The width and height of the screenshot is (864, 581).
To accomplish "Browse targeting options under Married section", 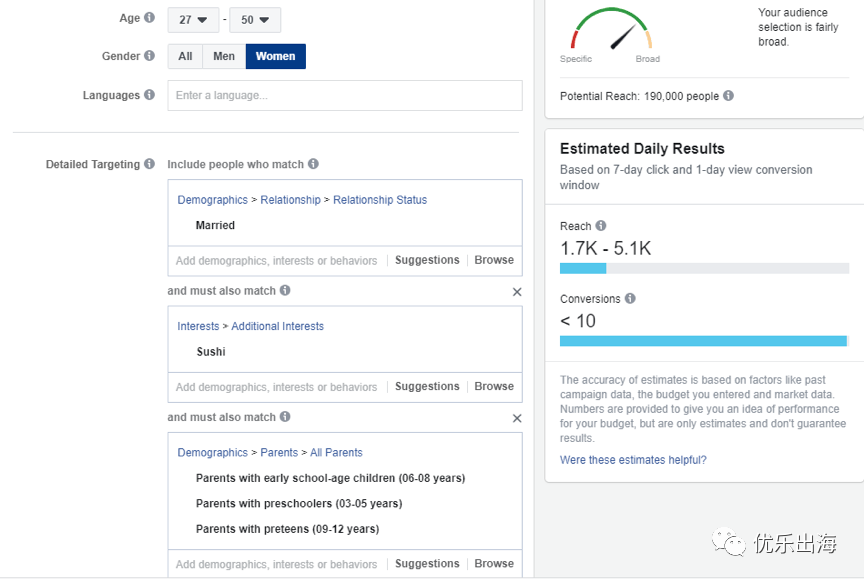I will [494, 260].
